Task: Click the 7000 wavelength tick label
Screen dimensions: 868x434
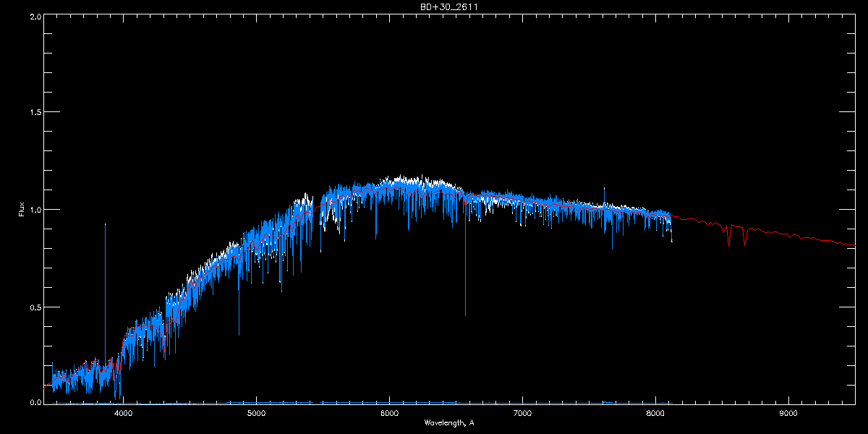Action: (x=522, y=414)
